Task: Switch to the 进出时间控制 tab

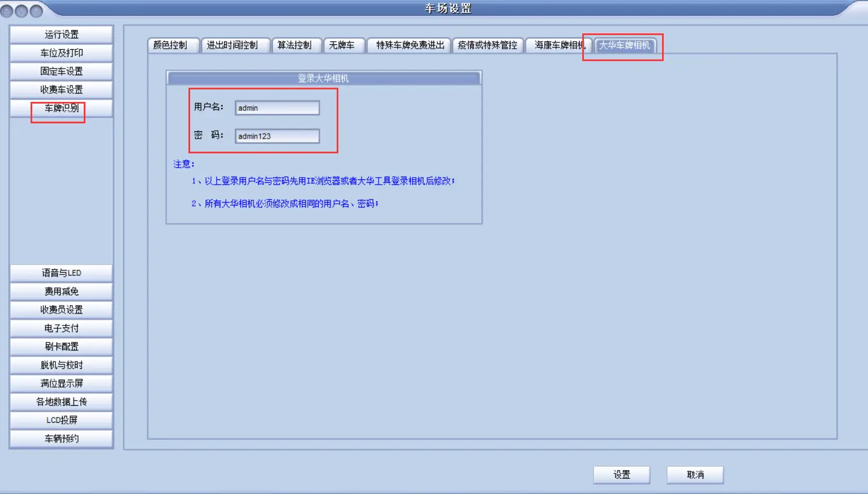Action: click(x=233, y=45)
